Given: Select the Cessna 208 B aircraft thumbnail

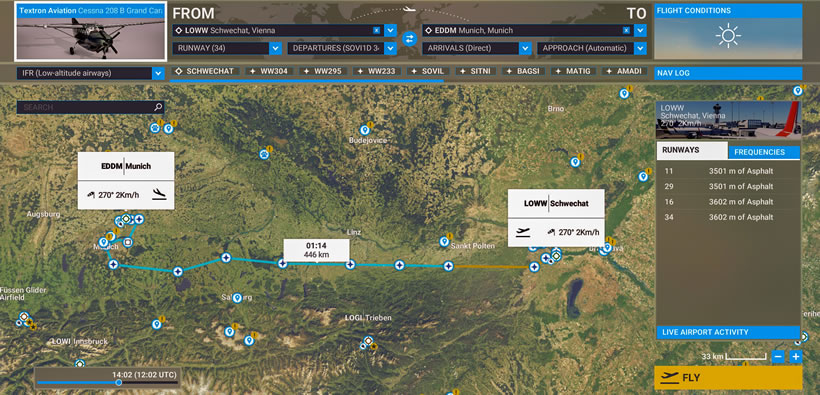Looking at the screenshot, I should (x=91, y=31).
